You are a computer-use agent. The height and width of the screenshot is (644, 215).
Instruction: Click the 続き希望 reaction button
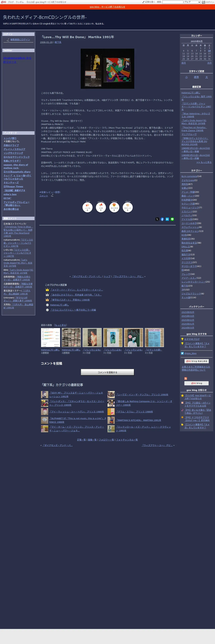point(114,207)
